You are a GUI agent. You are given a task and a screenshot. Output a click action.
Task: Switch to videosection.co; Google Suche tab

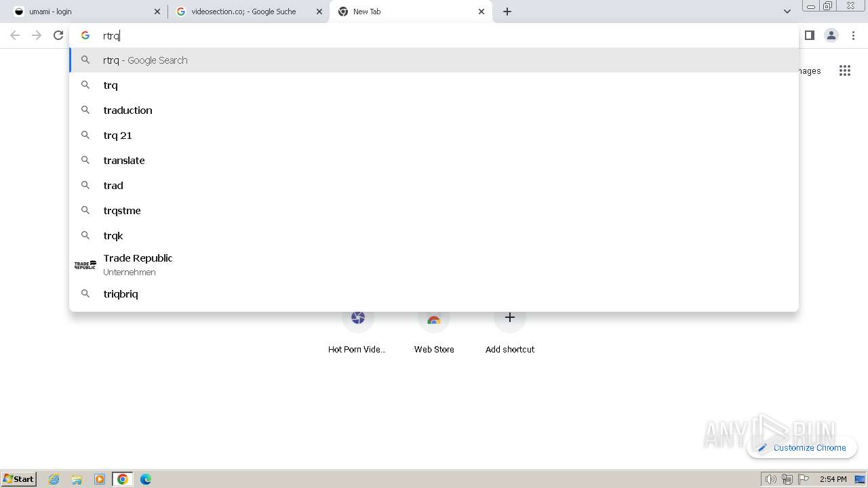(x=248, y=12)
